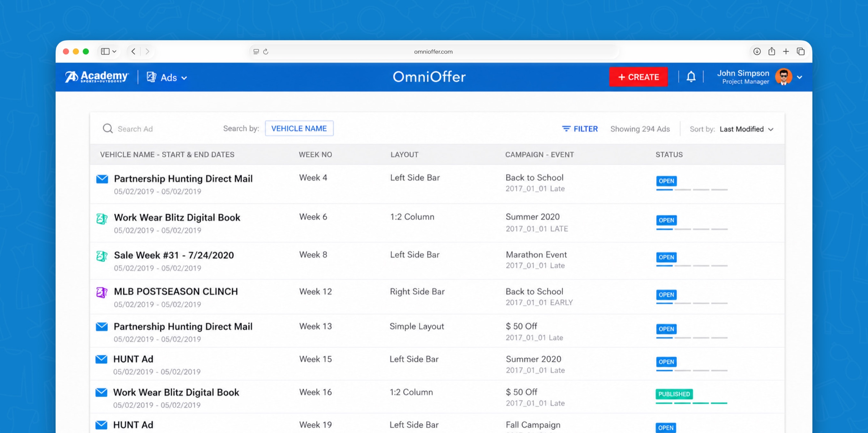This screenshot has width=868, height=433.
Task: Click the browser share icon
Action: point(772,51)
